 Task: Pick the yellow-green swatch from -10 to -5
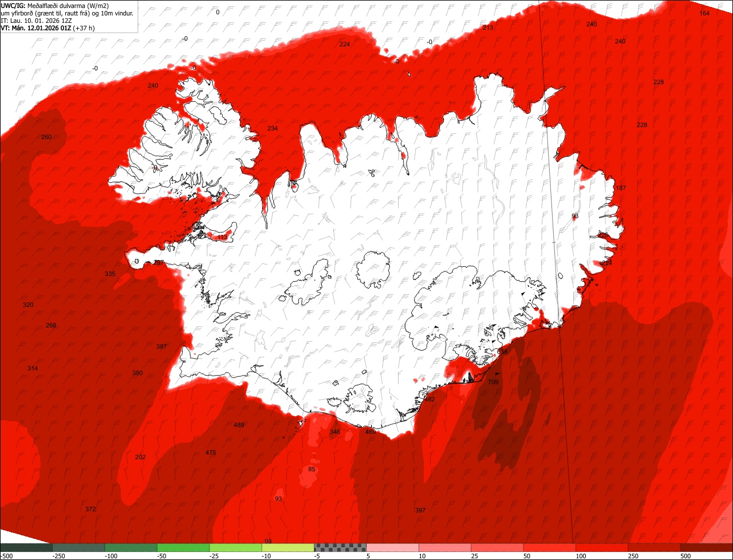point(288,547)
